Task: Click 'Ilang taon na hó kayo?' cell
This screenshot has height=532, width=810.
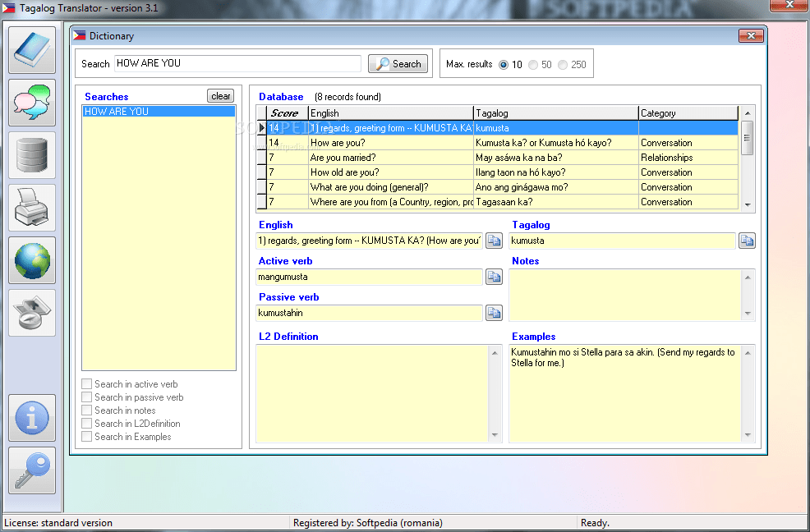Action: pos(556,172)
